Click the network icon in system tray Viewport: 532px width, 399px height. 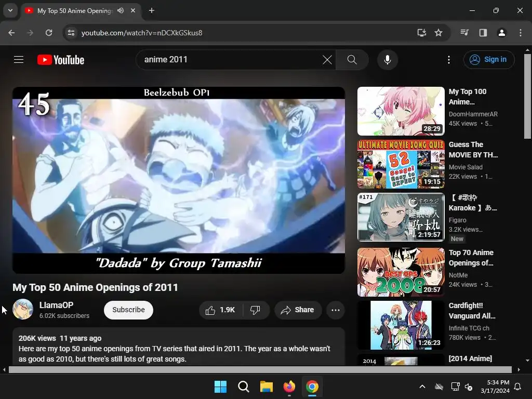(455, 387)
